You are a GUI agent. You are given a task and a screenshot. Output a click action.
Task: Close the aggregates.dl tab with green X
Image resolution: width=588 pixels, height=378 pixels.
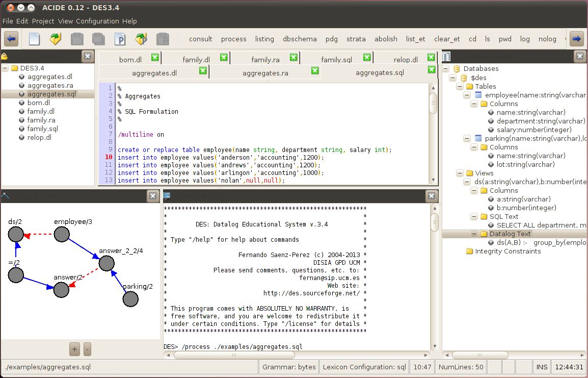tap(203, 70)
